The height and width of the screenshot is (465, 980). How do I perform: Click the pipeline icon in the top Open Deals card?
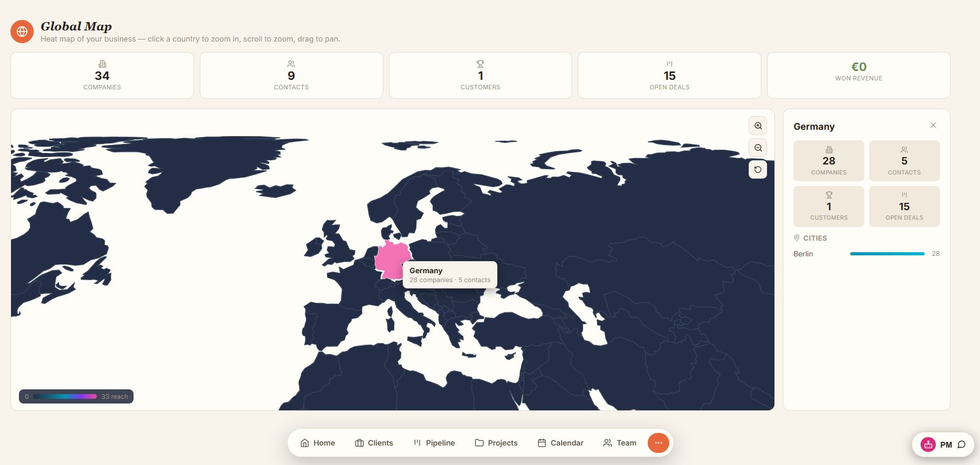tap(669, 64)
